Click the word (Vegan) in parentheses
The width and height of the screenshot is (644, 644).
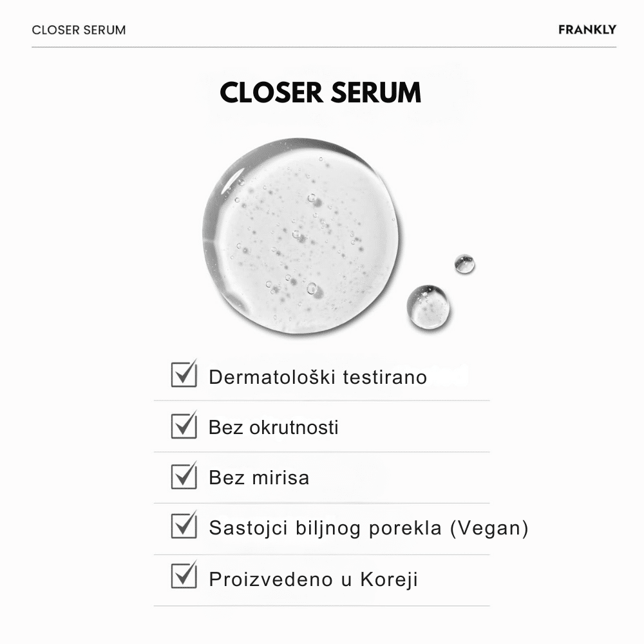point(489,528)
